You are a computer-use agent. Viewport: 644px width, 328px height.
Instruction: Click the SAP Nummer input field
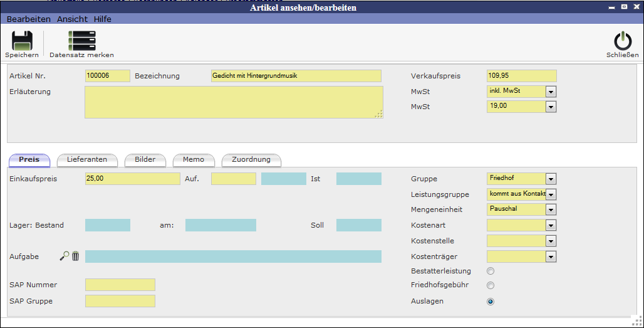pyautogui.click(x=120, y=285)
